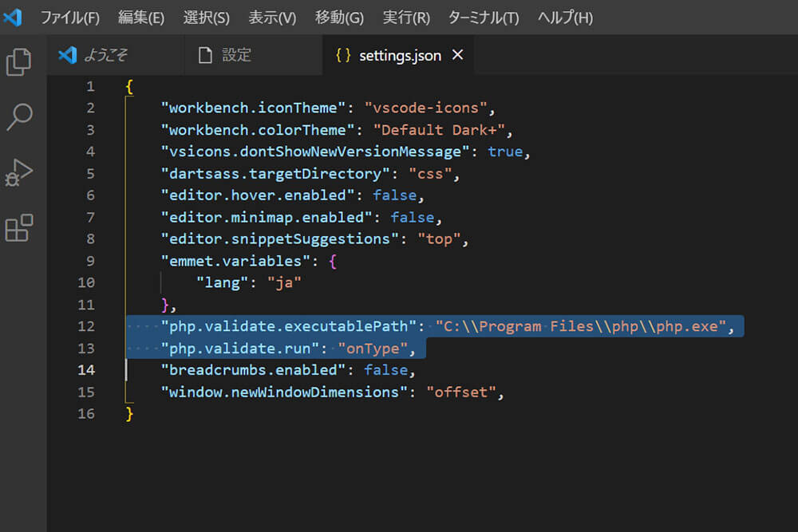Click the JSON braces icon on settings.json tab
The height and width of the screenshot is (532, 798).
pos(343,55)
